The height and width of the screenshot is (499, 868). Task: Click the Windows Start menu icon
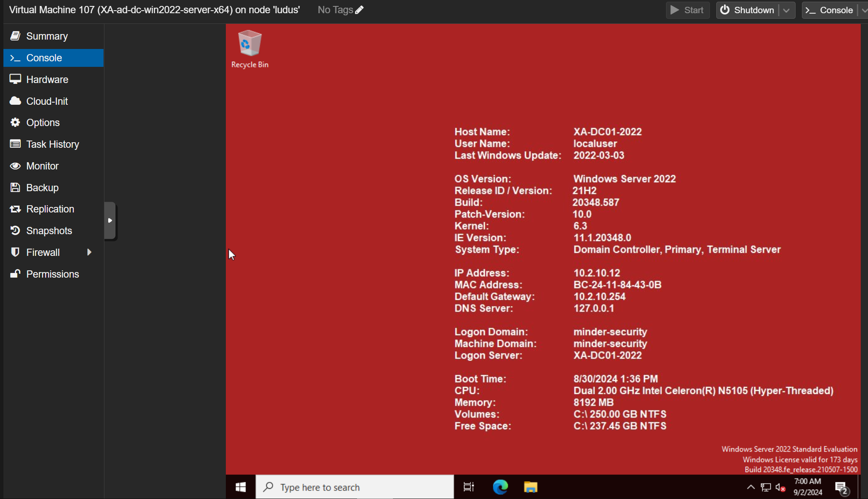click(241, 487)
